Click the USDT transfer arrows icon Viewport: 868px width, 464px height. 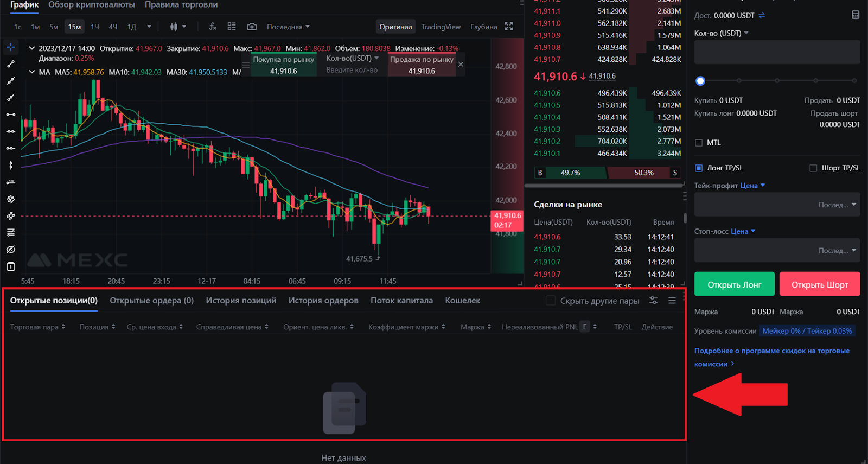762,15
